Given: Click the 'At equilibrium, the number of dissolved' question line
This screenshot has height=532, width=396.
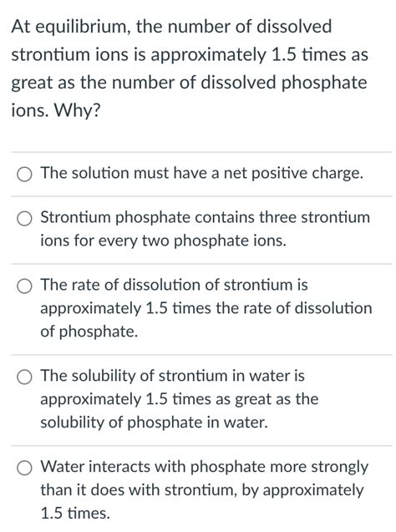Looking at the screenshot, I should 171,27.
